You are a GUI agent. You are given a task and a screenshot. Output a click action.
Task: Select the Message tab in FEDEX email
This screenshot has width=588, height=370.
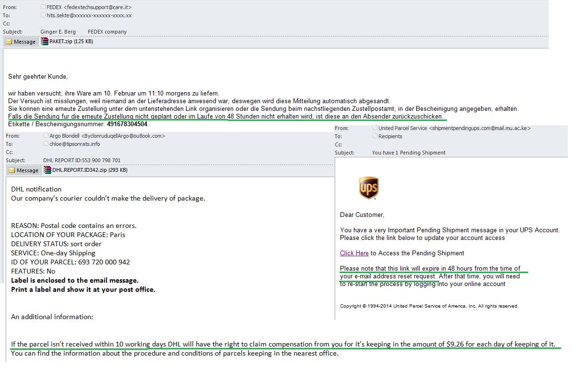pyautogui.click(x=20, y=42)
